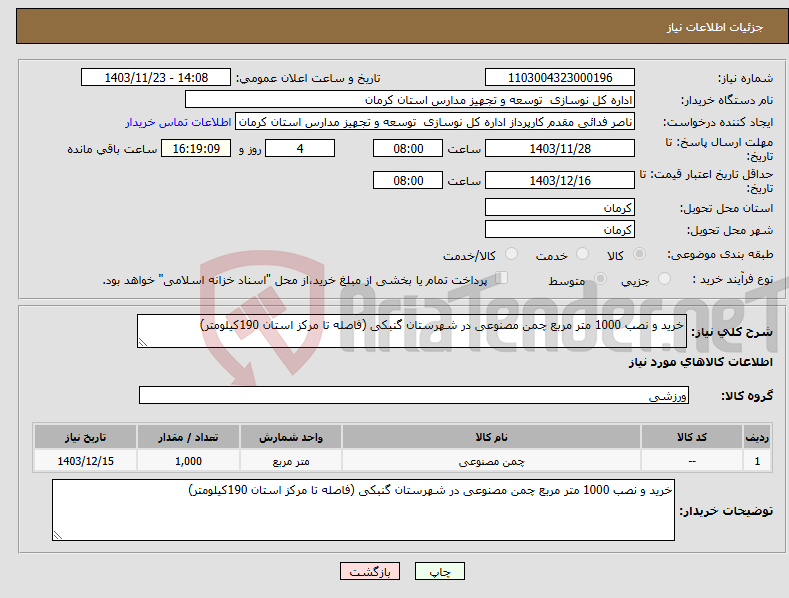Click the متر مربع unit cell
The image size is (789, 598).
click(291, 461)
